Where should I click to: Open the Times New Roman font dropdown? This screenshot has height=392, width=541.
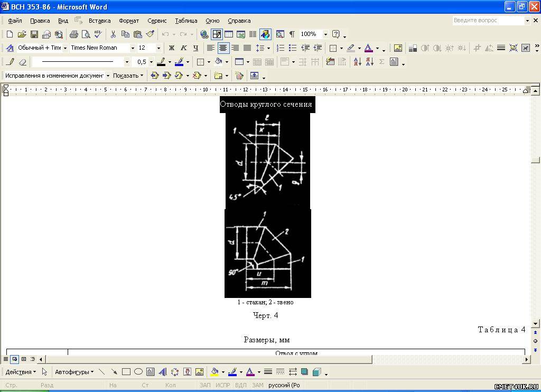pyautogui.click(x=133, y=48)
